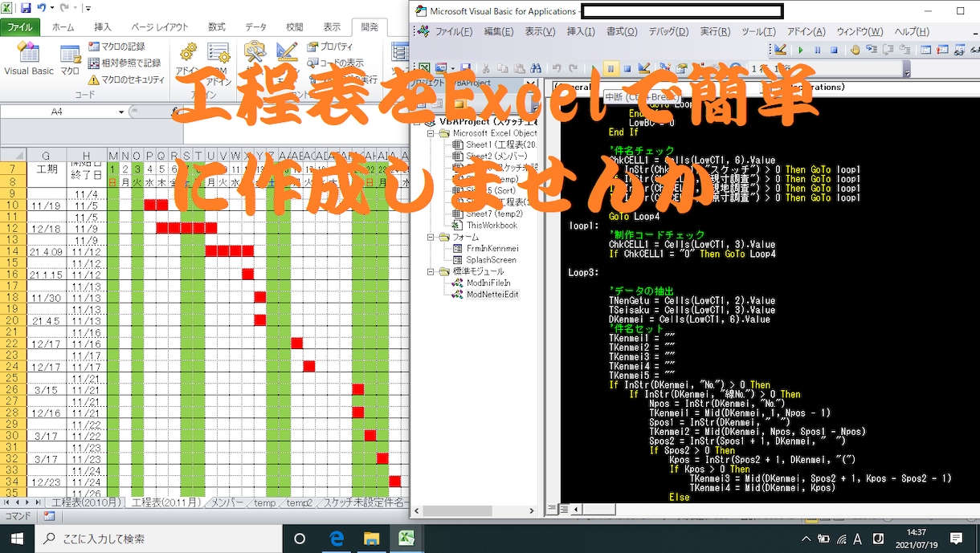Viewport: 980px width, 553px height.
Task: Open the VBA デバッグ(D) menu
Action: point(668,31)
